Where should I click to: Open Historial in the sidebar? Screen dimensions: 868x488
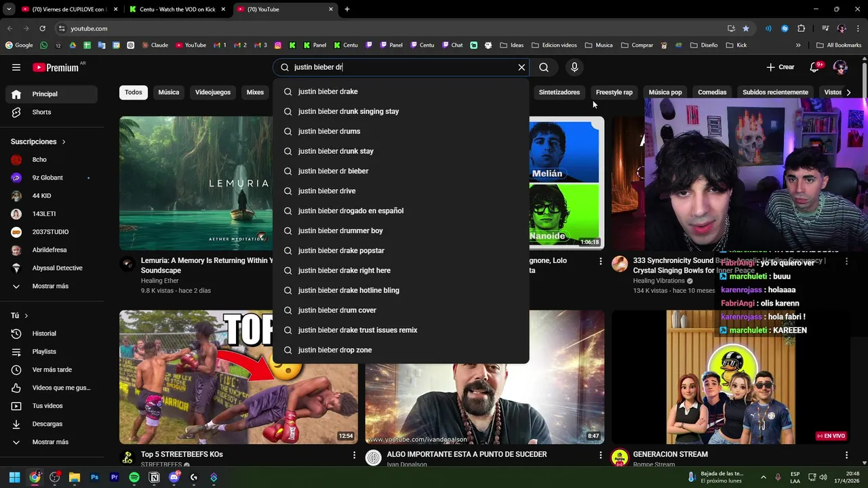tap(52, 333)
